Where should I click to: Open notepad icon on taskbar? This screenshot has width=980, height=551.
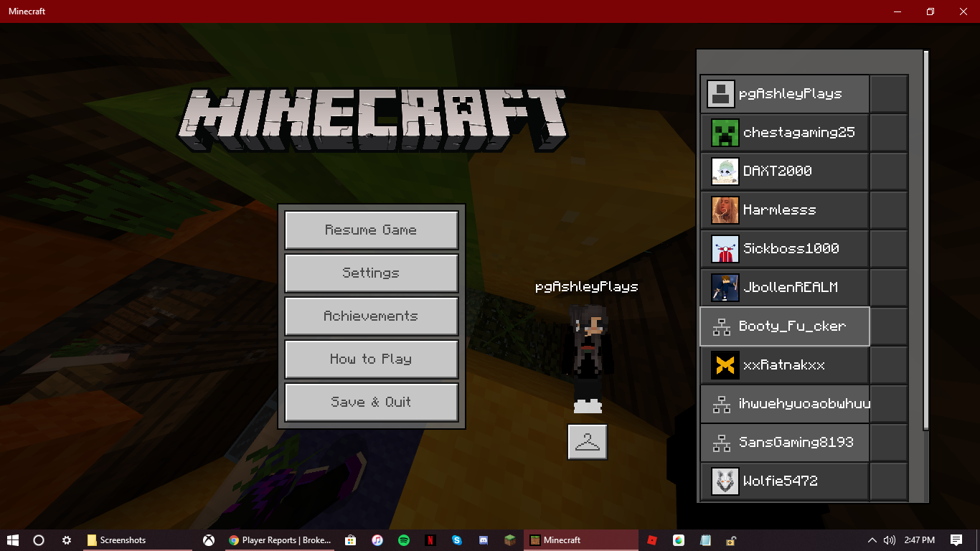pos(705,540)
